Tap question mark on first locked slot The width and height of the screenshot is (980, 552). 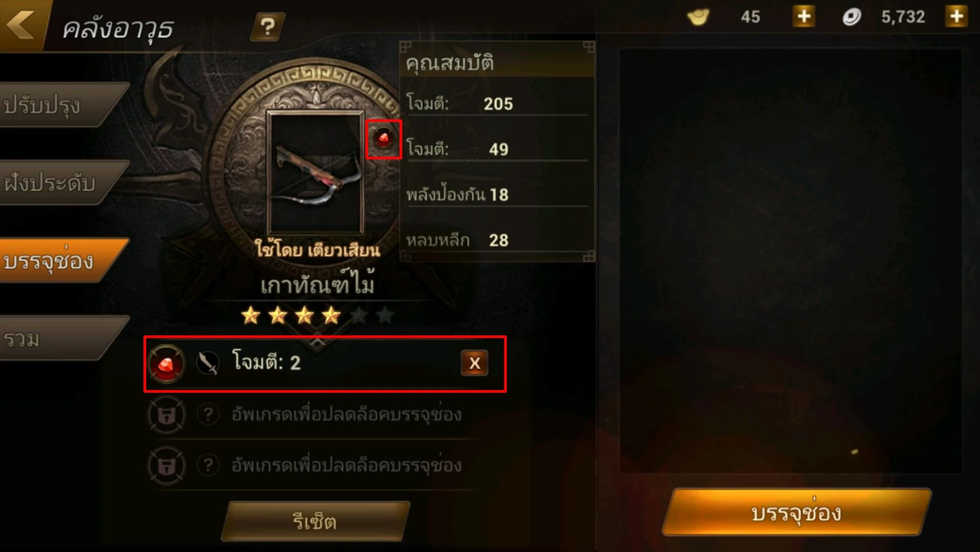[208, 414]
